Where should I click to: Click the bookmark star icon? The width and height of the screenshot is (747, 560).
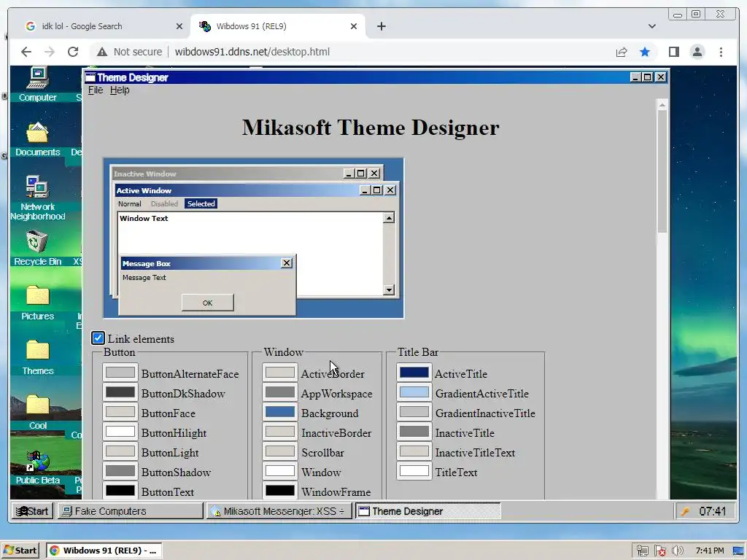pos(645,52)
